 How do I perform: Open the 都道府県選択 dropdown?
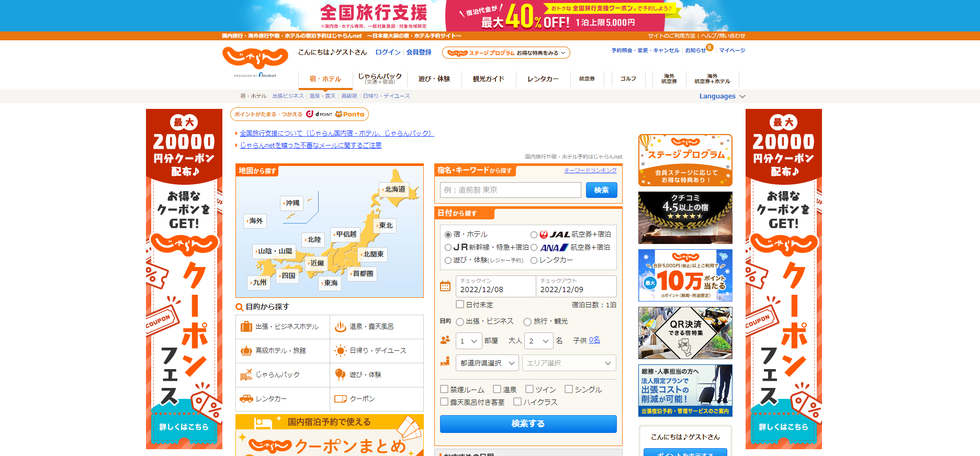click(x=487, y=363)
